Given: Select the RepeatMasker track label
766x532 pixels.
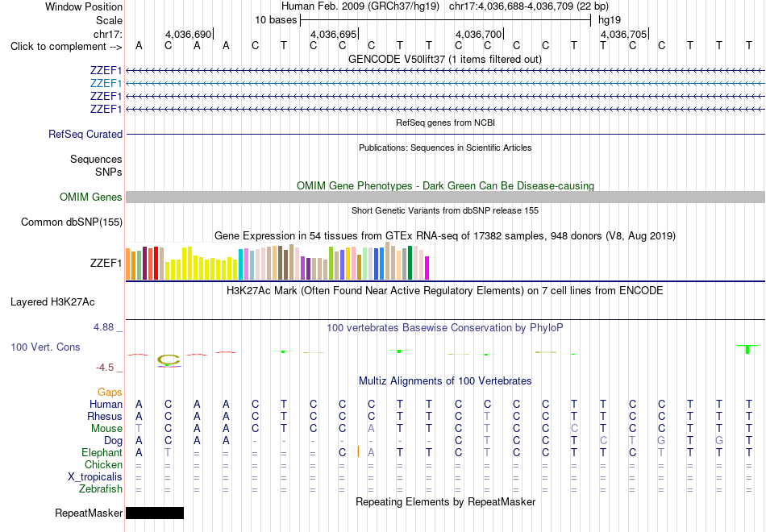Looking at the screenshot, I should [x=89, y=513].
